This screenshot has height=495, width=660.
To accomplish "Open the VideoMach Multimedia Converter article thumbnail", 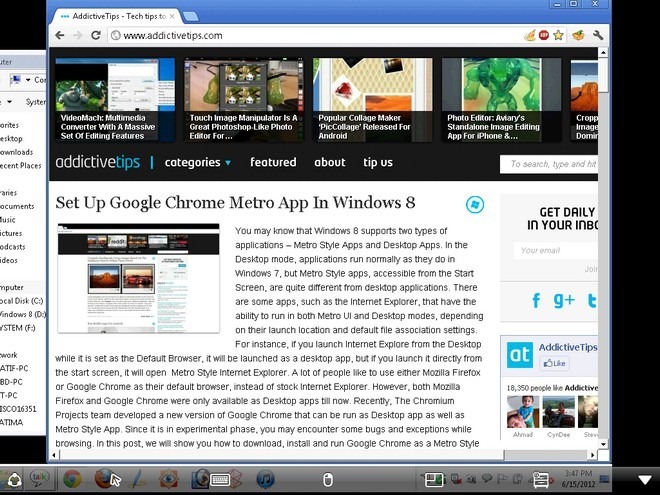I will [115, 100].
